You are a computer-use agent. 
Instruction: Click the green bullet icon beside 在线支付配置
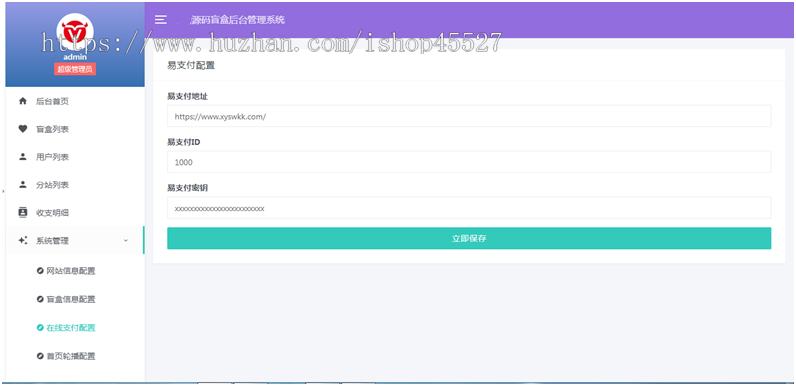point(40,328)
